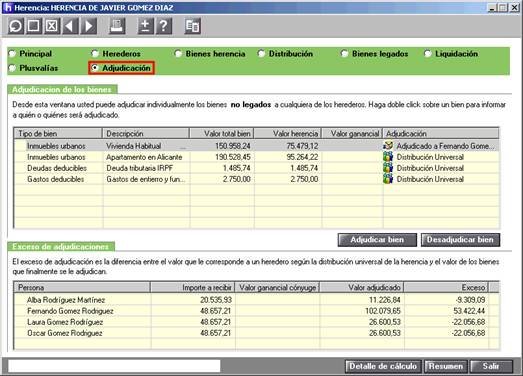This screenshot has height=376, width=523.
Task: Click Gastos deducibles cell
Action: pyautogui.click(x=56, y=179)
